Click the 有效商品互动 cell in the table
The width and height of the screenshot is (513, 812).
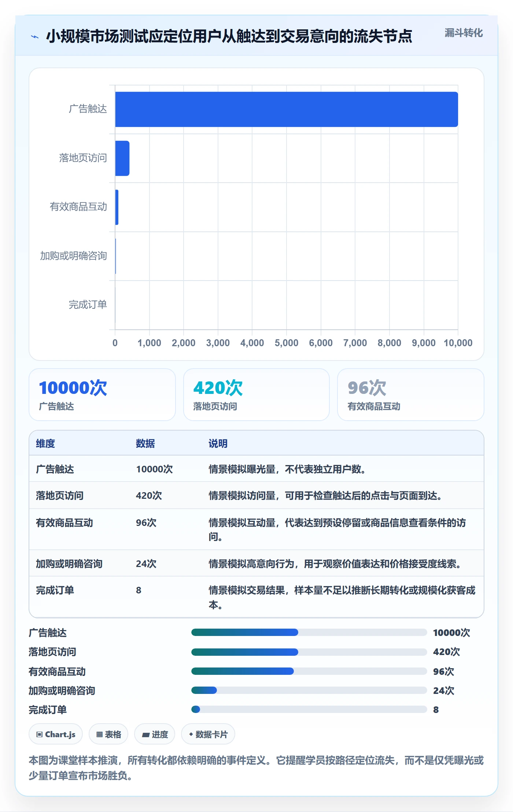[x=64, y=523]
